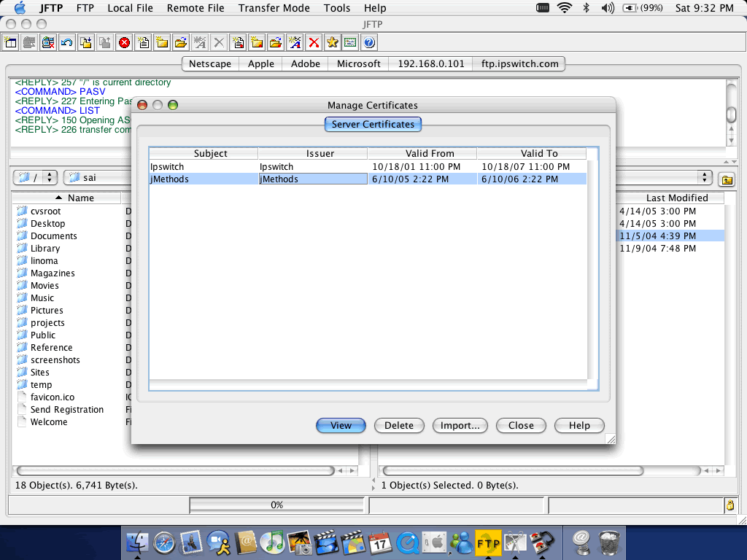The width and height of the screenshot is (747, 560).
Task: Open the Tools menu
Action: pyautogui.click(x=337, y=8)
